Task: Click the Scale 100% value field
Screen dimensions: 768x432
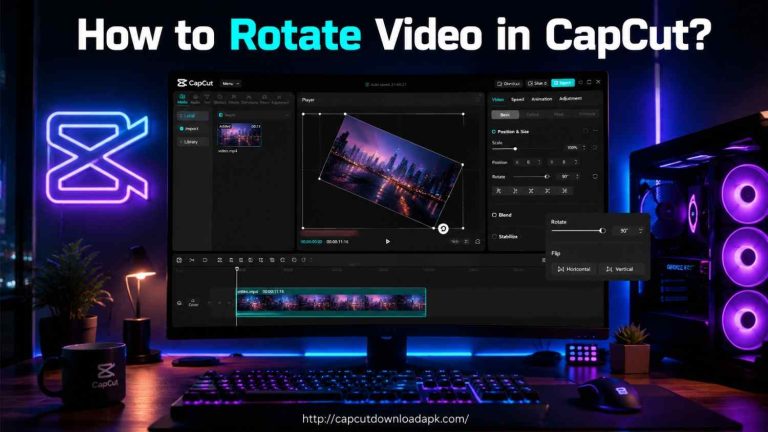Action: (572, 147)
